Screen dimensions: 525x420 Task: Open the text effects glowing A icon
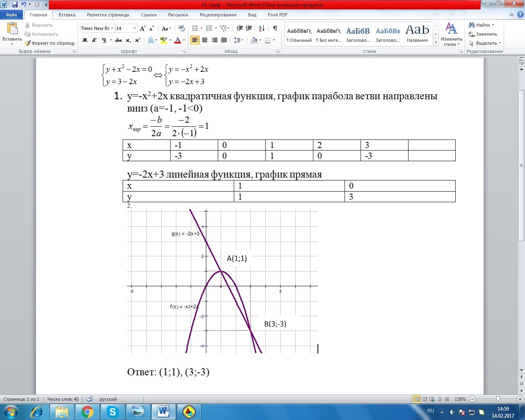coord(151,40)
